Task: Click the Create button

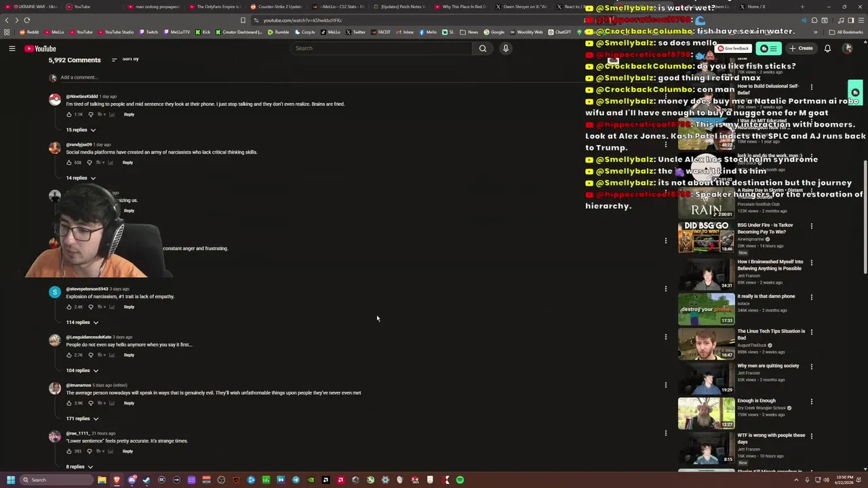Action: (801, 48)
